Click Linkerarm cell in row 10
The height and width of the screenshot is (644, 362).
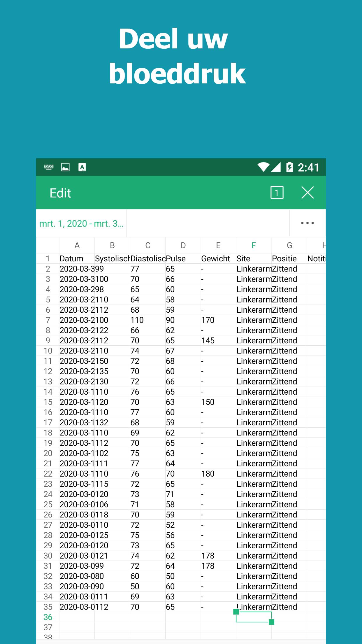point(254,351)
